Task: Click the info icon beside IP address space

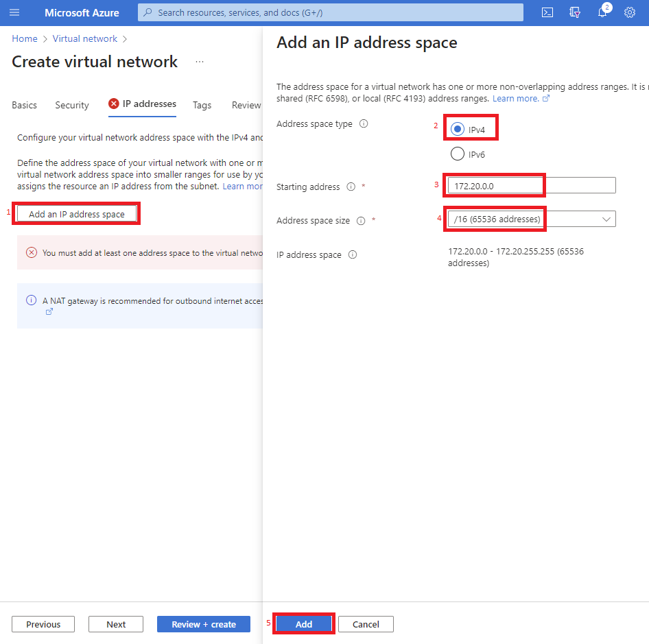Action: click(352, 254)
